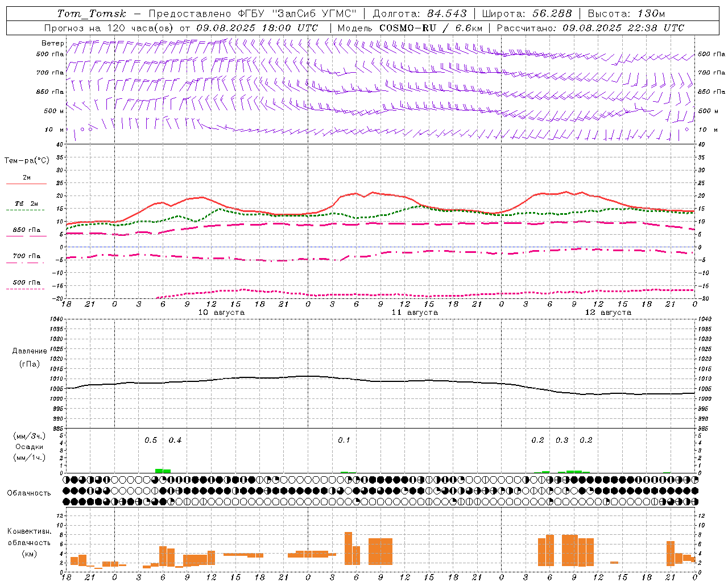The image size is (728, 582).
Task: Click the "500 гПа" temperature legend entry
Action: point(26,282)
